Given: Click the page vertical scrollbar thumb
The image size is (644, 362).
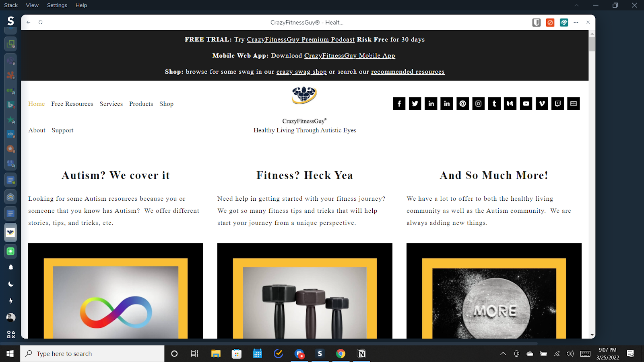Looking at the screenshot, I should pyautogui.click(x=592, y=44).
